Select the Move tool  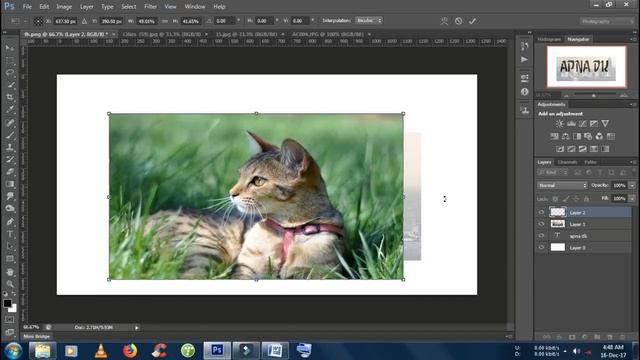[x=10, y=48]
